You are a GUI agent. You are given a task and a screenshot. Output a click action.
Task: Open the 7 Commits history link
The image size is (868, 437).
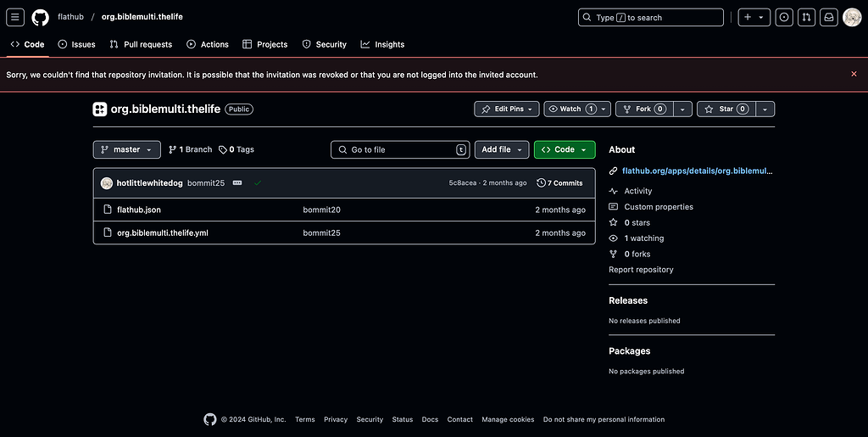559,183
